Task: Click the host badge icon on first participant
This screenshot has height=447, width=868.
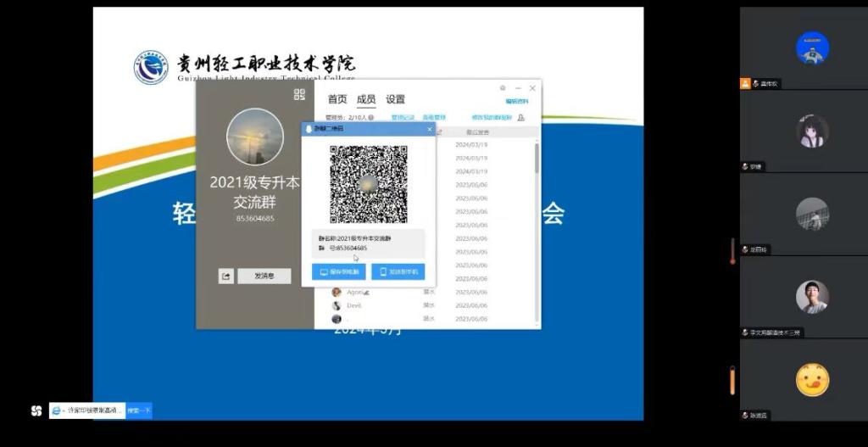Action: click(x=745, y=84)
